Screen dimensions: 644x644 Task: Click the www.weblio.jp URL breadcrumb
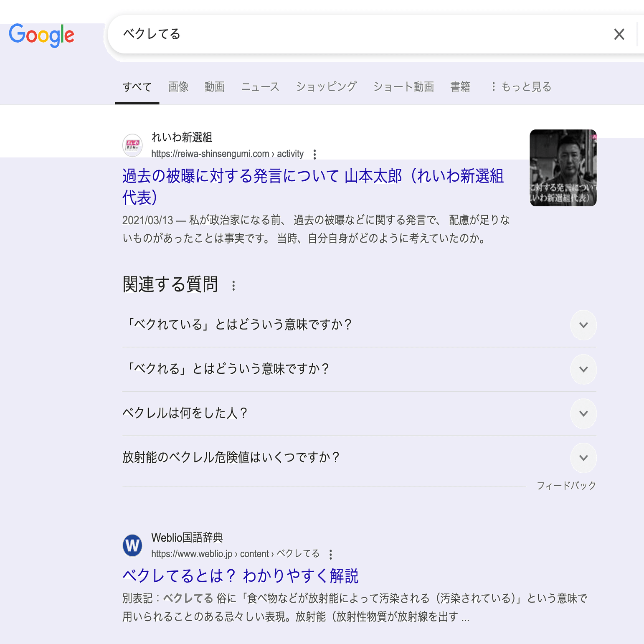(x=235, y=554)
